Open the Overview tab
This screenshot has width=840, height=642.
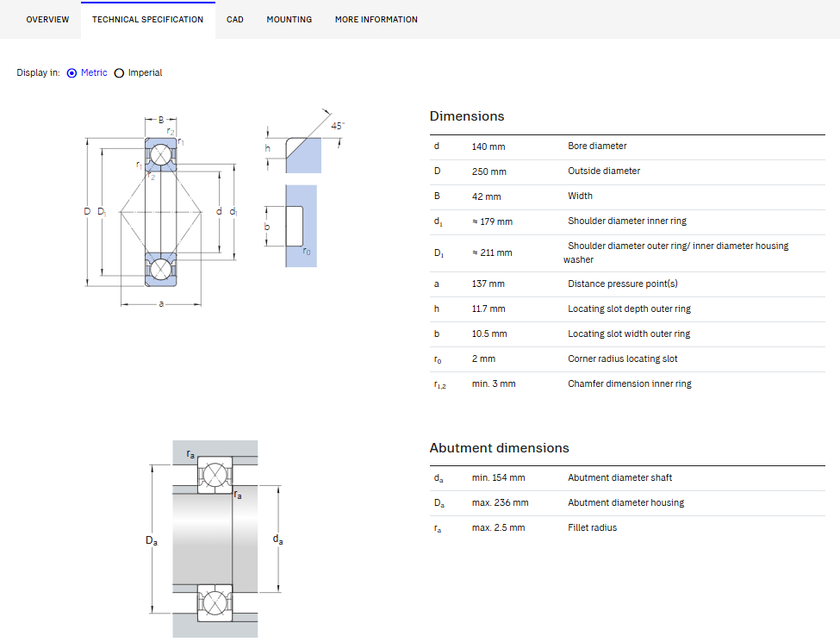(x=47, y=19)
